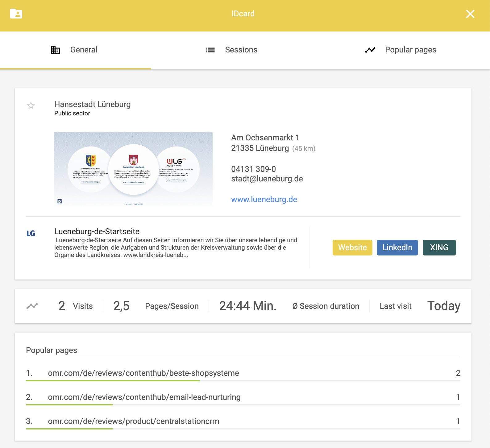Click the phone number 04131 309-0

pos(254,169)
